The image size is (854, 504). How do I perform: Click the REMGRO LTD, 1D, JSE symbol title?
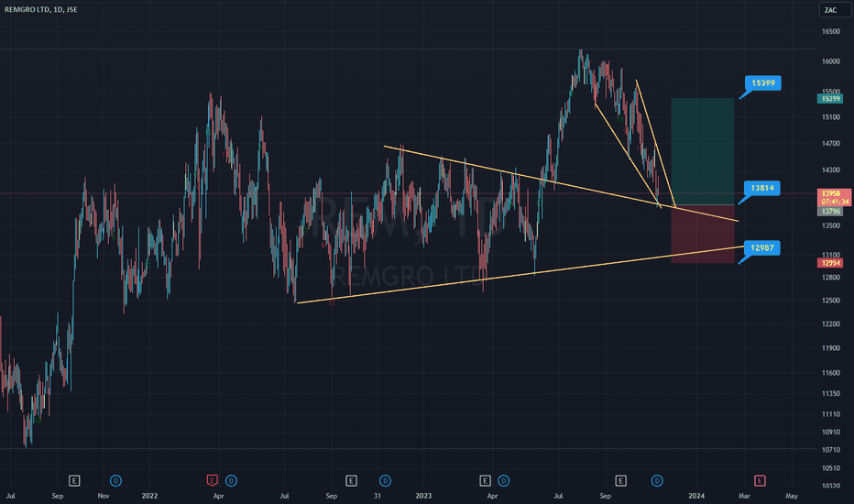click(x=41, y=9)
